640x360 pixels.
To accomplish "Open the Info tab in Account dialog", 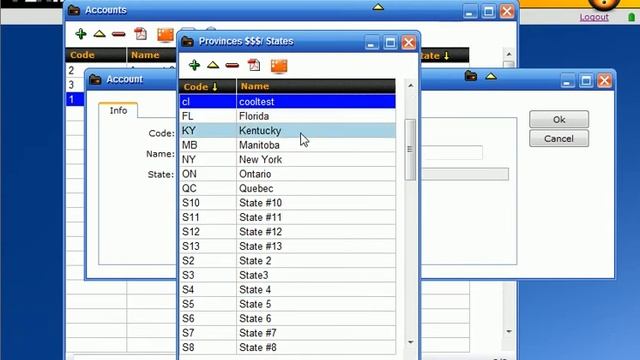I will tap(118, 111).
